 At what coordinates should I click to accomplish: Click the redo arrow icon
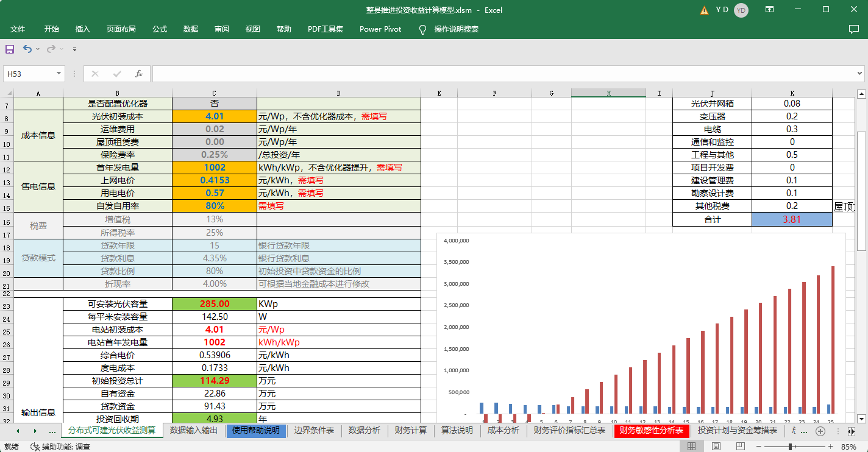click(x=51, y=49)
